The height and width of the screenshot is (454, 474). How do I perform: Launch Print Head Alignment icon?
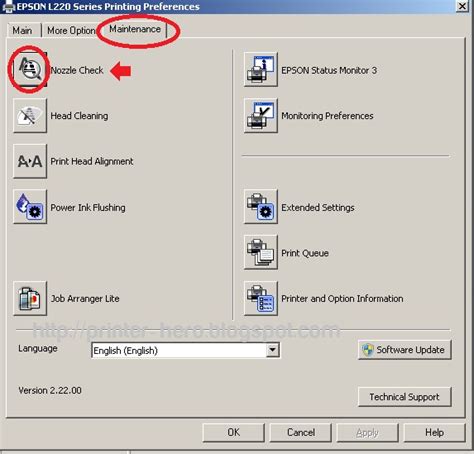point(30,161)
